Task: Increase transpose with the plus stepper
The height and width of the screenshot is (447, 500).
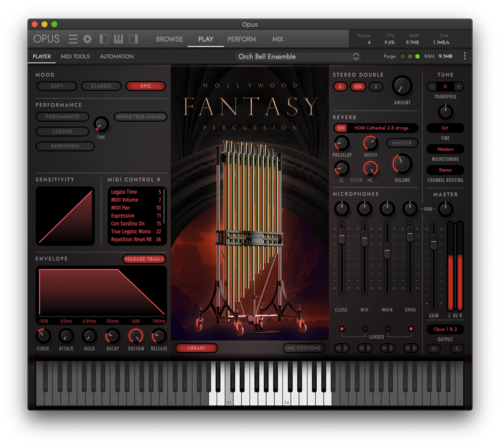Action: (x=459, y=87)
